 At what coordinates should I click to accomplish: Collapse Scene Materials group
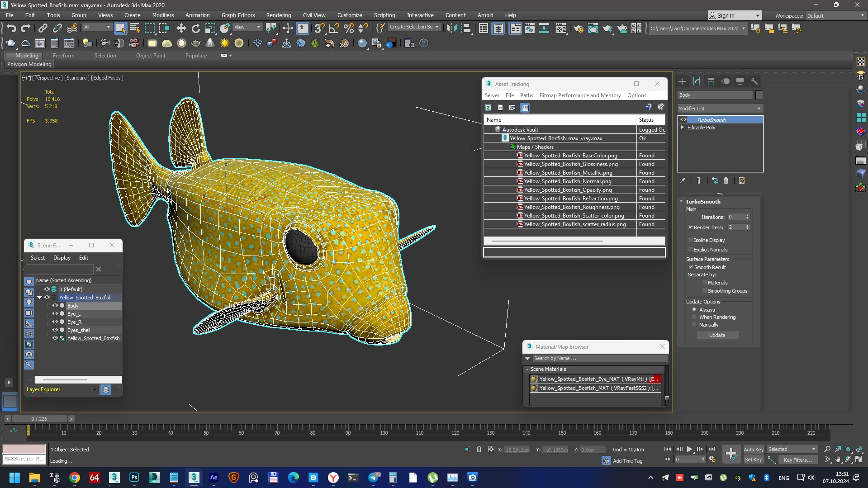(527, 370)
